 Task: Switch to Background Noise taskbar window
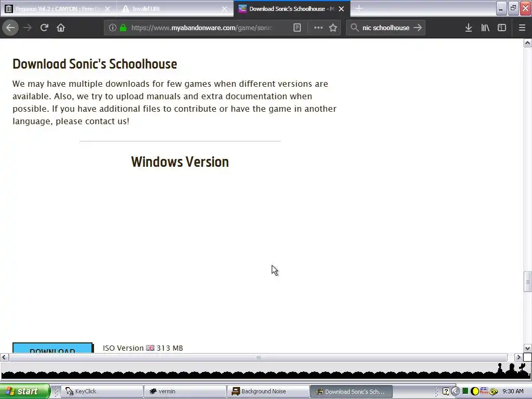(x=268, y=391)
